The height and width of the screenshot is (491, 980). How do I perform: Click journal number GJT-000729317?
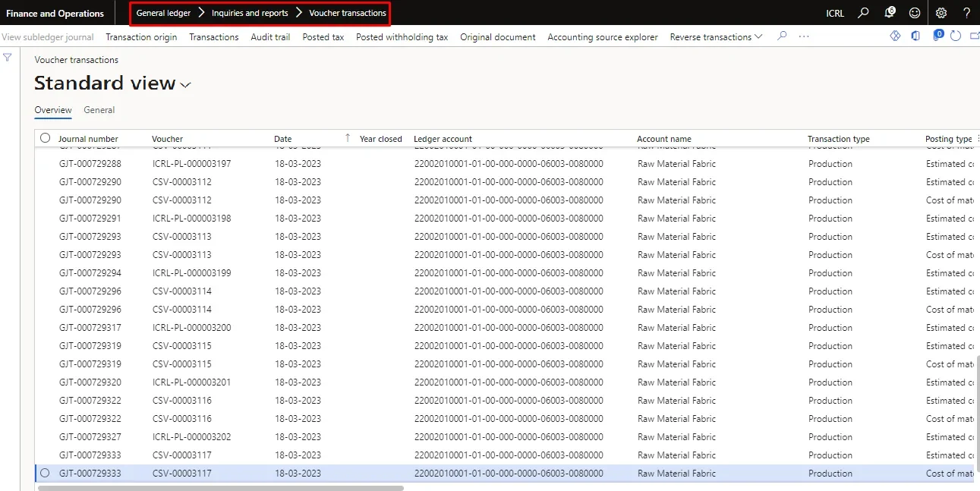(90, 328)
